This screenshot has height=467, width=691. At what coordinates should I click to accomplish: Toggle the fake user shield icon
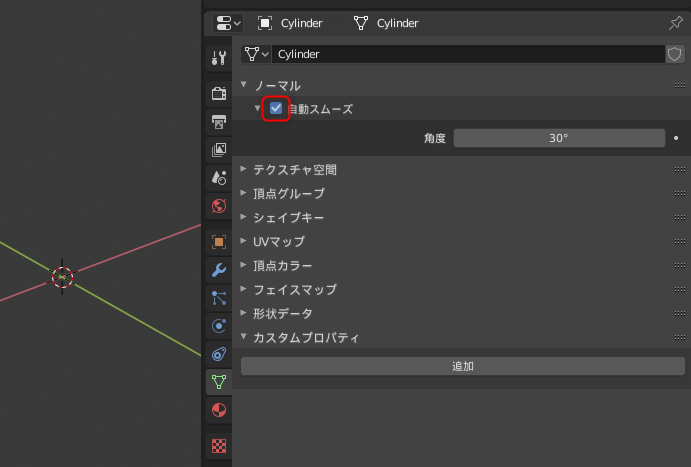(675, 54)
